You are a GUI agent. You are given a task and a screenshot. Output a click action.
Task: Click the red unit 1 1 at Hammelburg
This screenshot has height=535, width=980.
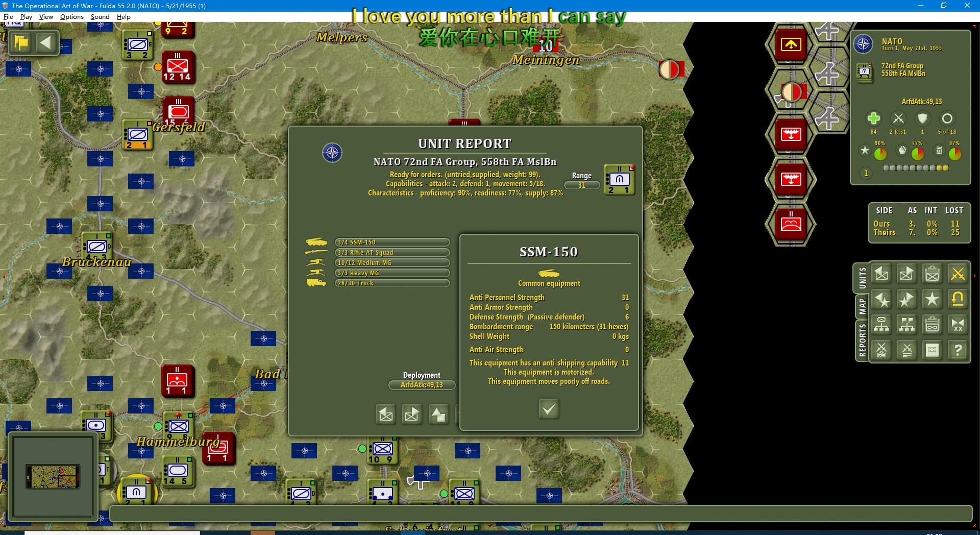click(219, 449)
